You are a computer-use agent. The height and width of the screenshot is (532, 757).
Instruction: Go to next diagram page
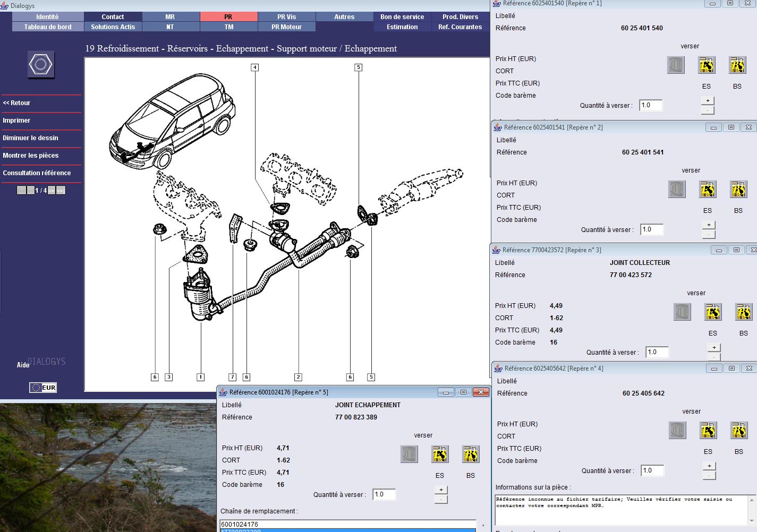tap(52, 190)
